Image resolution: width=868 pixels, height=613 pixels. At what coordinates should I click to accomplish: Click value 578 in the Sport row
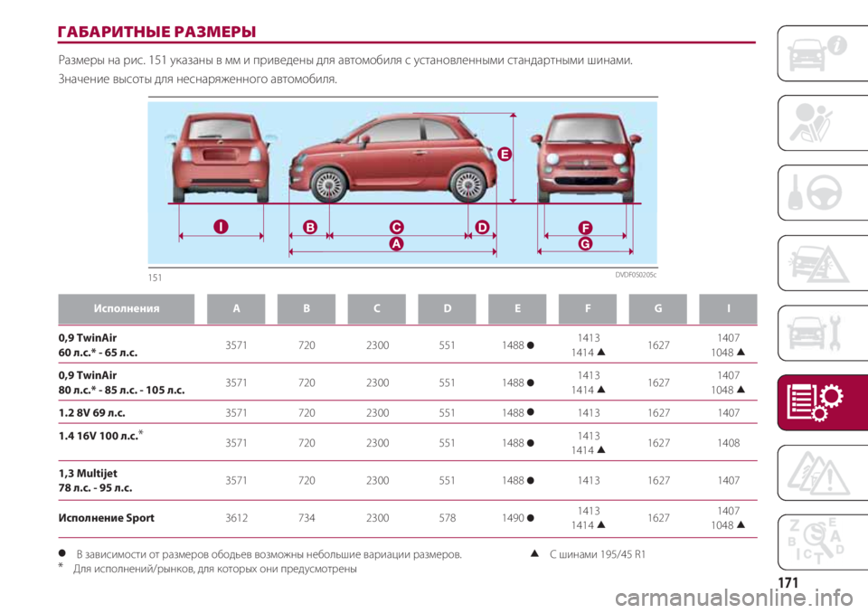click(x=448, y=518)
